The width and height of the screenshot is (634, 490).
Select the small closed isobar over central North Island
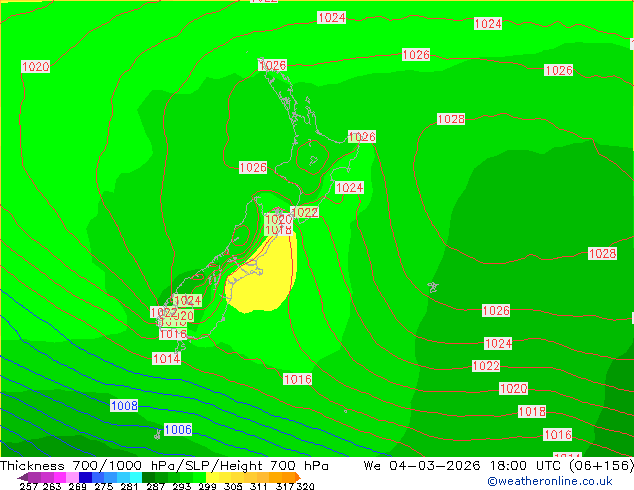click(313, 157)
